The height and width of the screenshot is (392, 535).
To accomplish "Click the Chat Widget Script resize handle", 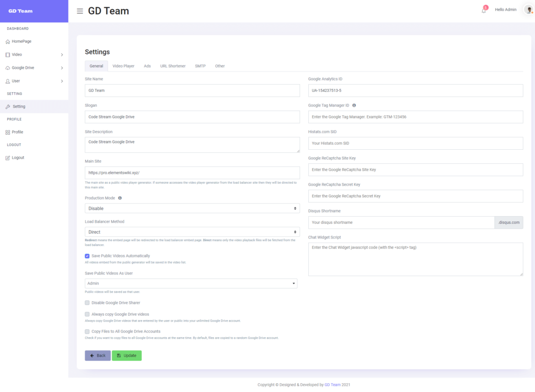I will [x=521, y=274].
